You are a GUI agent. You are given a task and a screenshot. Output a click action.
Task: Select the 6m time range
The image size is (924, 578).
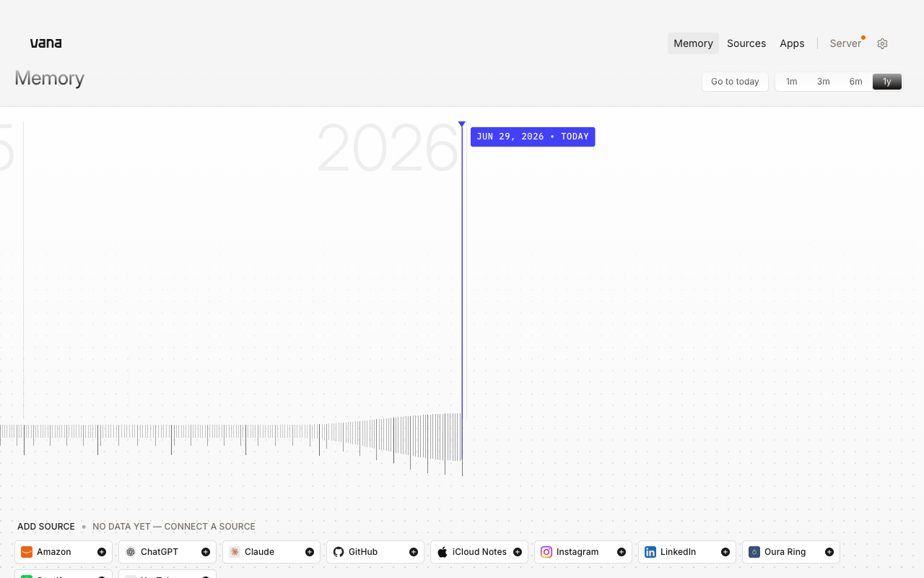point(855,82)
